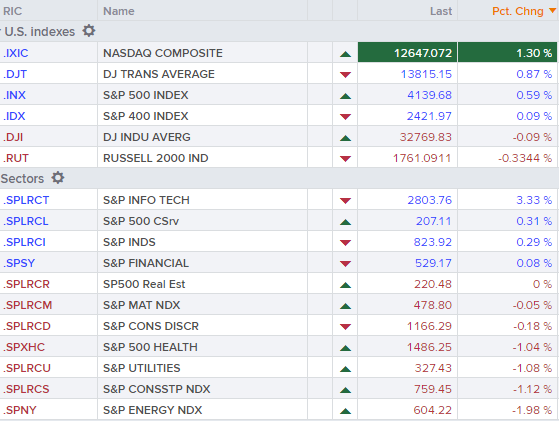Image resolution: width=559 pixels, height=421 pixels.
Task: Select the S&P INFO TECH name cell
Action: click(202, 200)
